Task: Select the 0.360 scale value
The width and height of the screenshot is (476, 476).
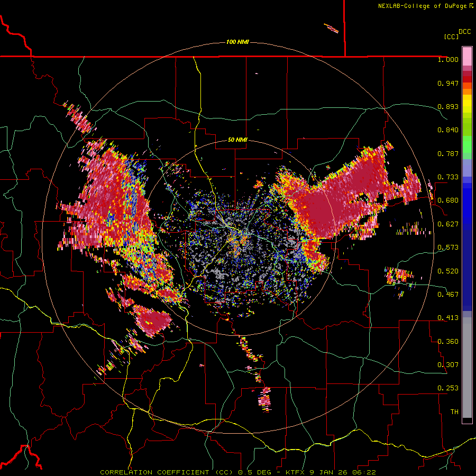Action: coord(448,342)
